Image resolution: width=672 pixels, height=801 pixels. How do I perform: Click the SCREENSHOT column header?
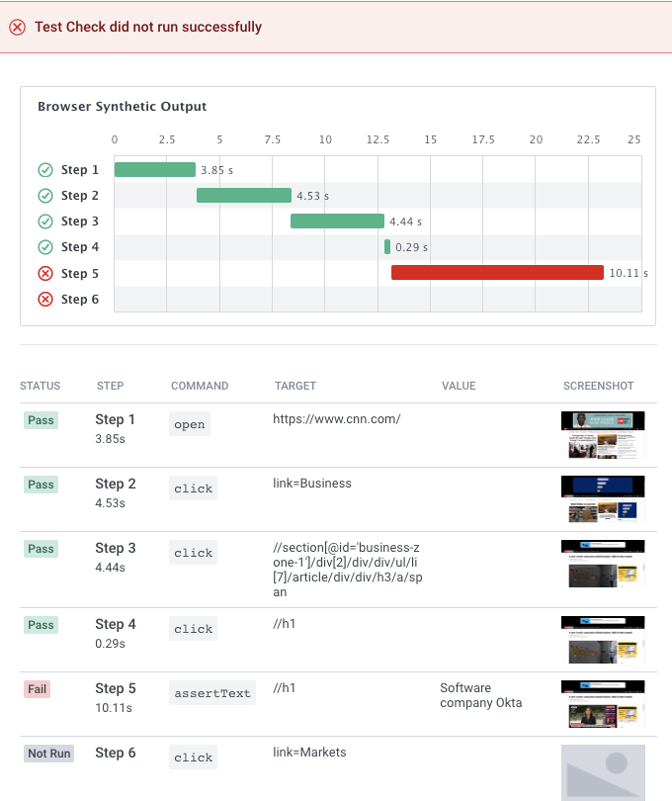tap(599, 386)
